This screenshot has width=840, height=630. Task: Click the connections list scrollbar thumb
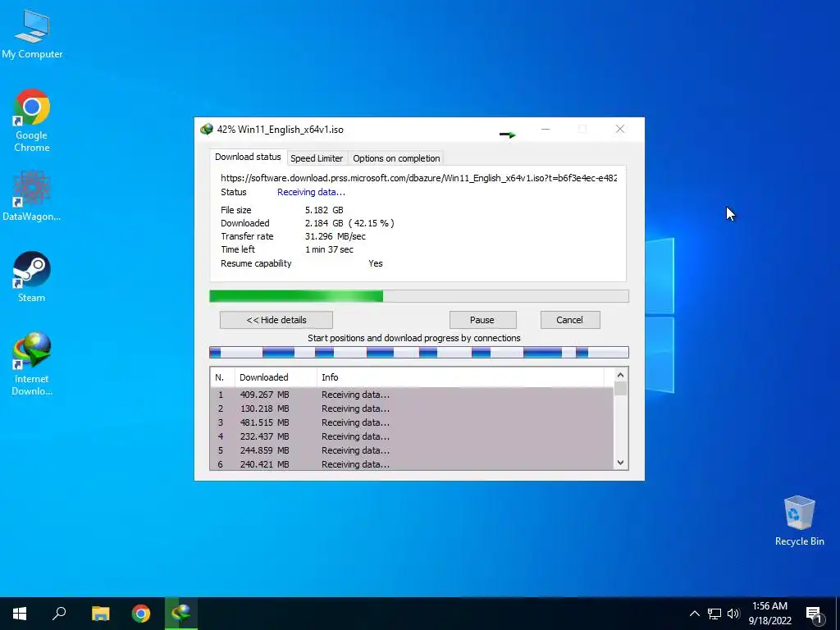(620, 388)
